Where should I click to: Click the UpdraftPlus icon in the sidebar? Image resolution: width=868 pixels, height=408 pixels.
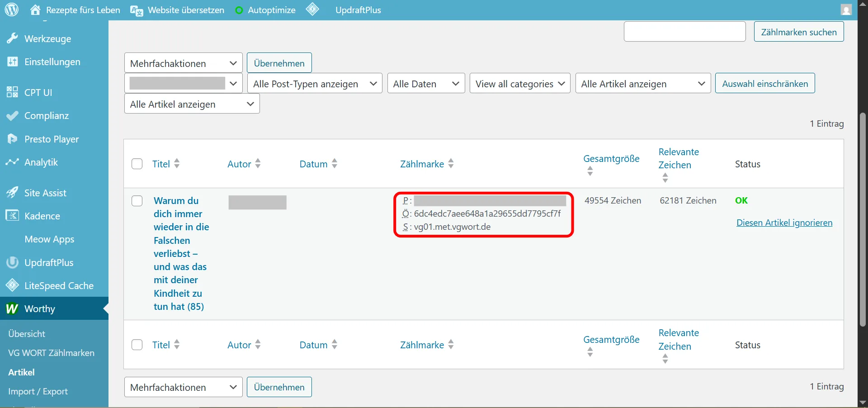point(12,262)
